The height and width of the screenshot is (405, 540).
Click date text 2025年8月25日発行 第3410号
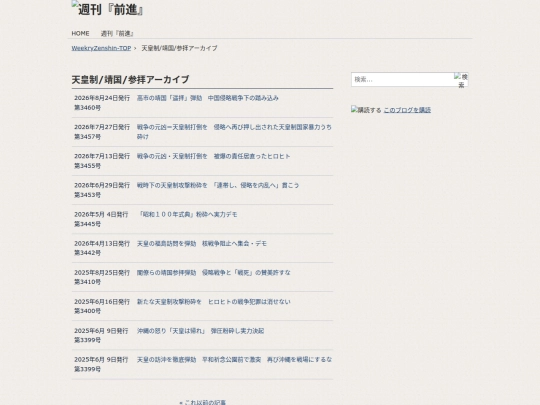pos(102,277)
